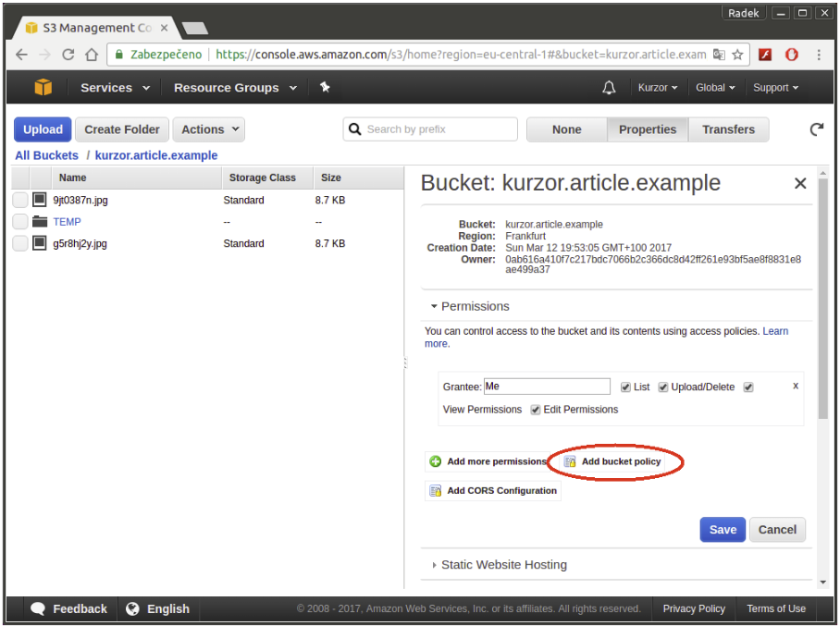
Task: Sort by the Size column header
Action: pos(358,178)
